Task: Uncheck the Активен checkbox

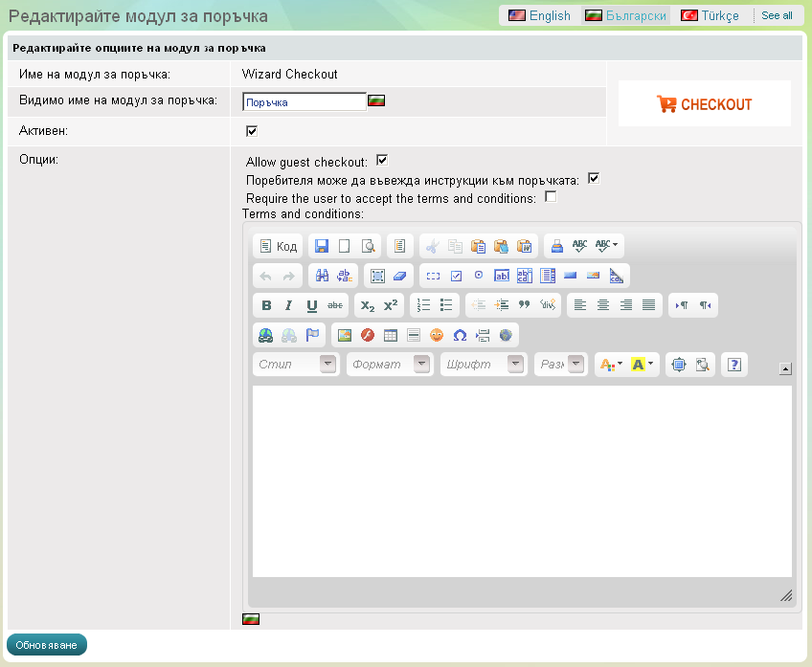Action: tap(252, 131)
